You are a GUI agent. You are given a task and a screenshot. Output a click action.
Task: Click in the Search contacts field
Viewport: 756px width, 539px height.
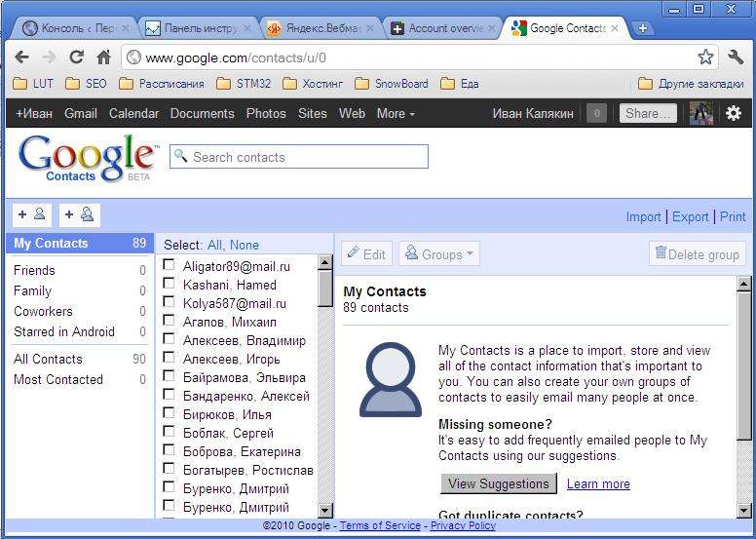coord(299,157)
